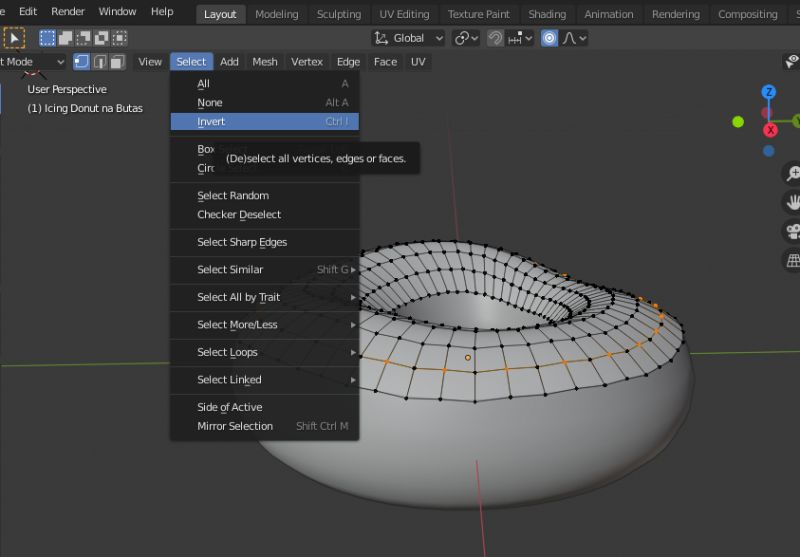800x557 pixels.
Task: Enable Edge select mode
Action: pyautogui.click(x=100, y=62)
